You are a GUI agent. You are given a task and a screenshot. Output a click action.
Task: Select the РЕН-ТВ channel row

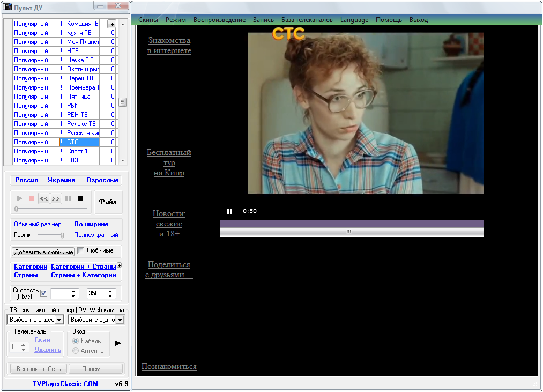pyautogui.click(x=64, y=115)
